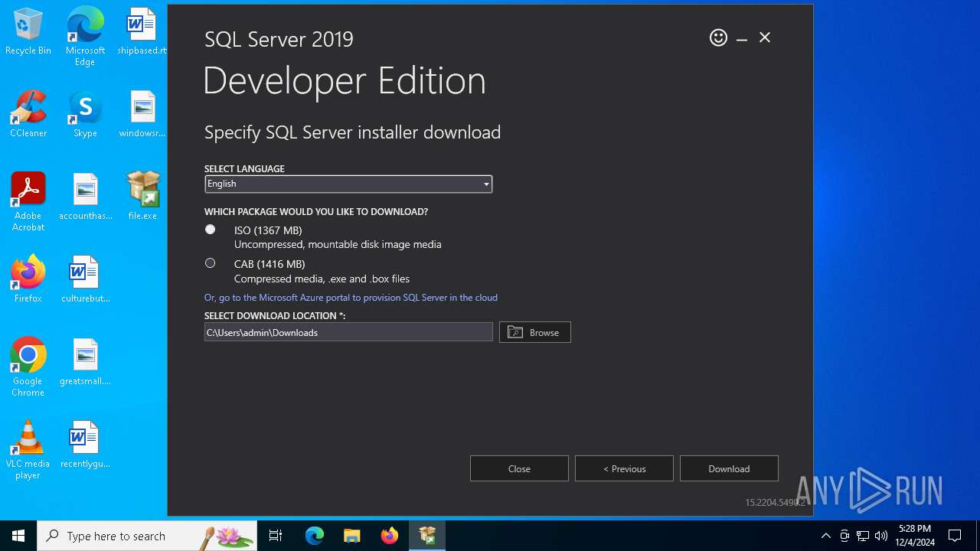
Task: Minimize the SQL Server installer window
Action: [742, 38]
